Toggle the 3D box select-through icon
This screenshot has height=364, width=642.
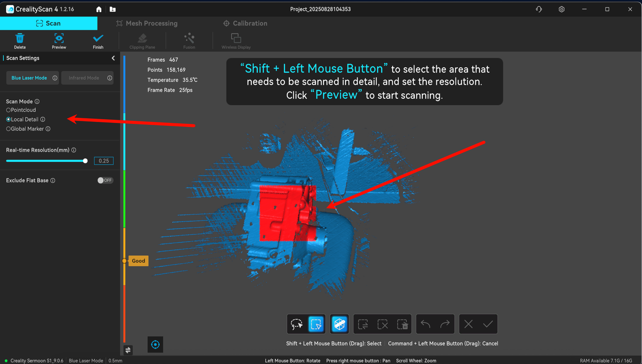pos(340,324)
